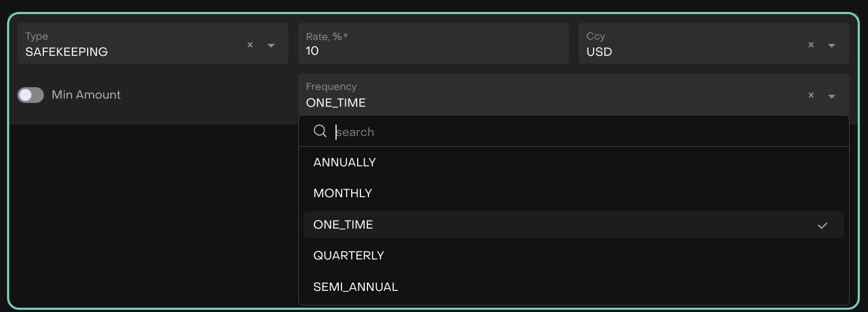Image resolution: width=868 pixels, height=312 pixels.
Task: Toggle the Min Amount switch
Action: [30, 95]
